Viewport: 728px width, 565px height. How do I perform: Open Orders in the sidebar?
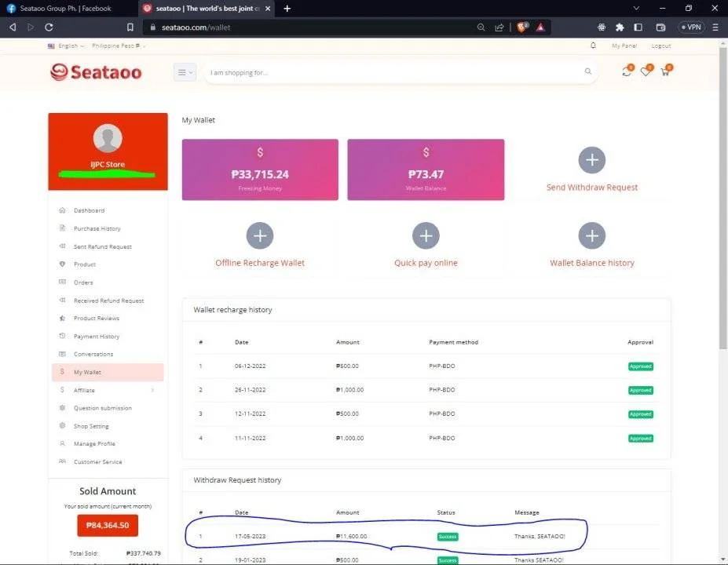83,282
